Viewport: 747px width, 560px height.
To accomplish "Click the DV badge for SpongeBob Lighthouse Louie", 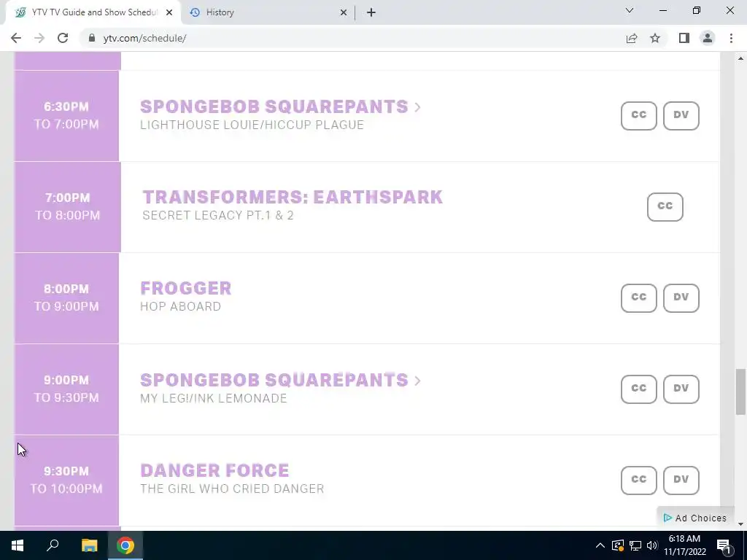I will (x=681, y=115).
